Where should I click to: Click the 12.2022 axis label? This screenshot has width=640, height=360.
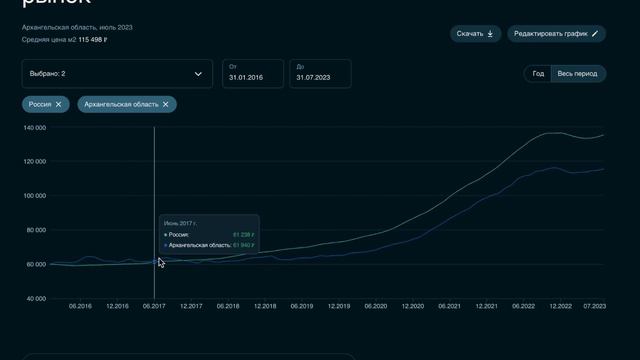(560, 306)
